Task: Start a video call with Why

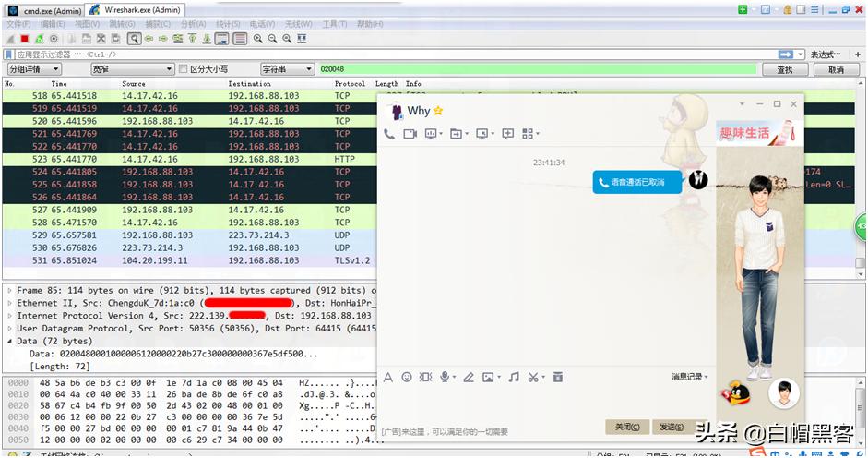Action: (410, 134)
